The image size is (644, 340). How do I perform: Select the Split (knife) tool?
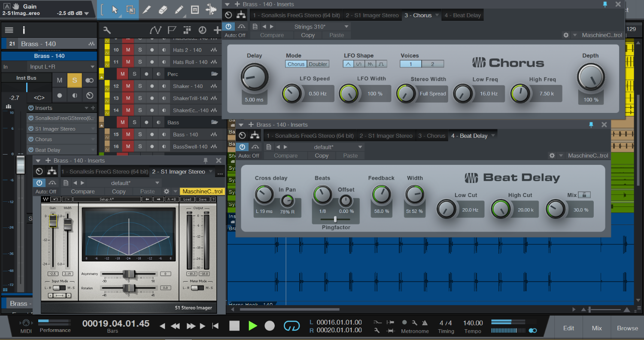(146, 10)
